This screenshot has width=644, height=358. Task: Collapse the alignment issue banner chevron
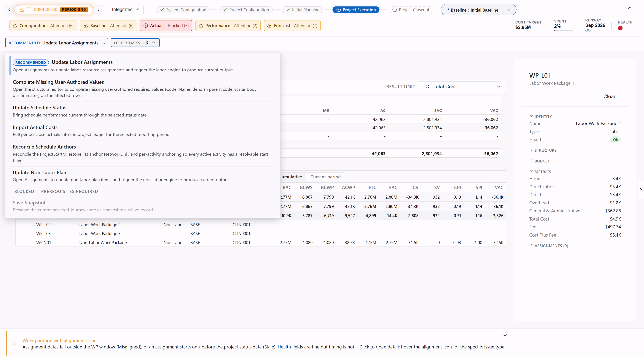(x=505, y=335)
